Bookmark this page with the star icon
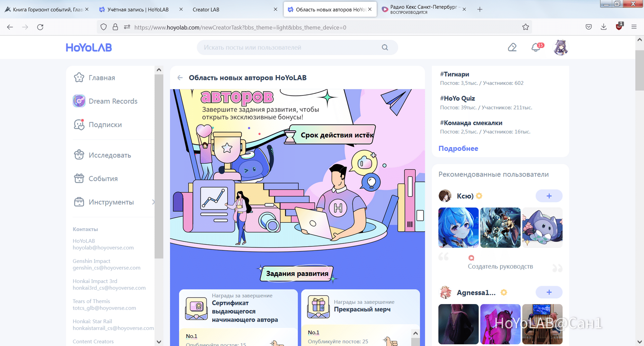Viewport: 644px width, 346px height. tap(526, 27)
